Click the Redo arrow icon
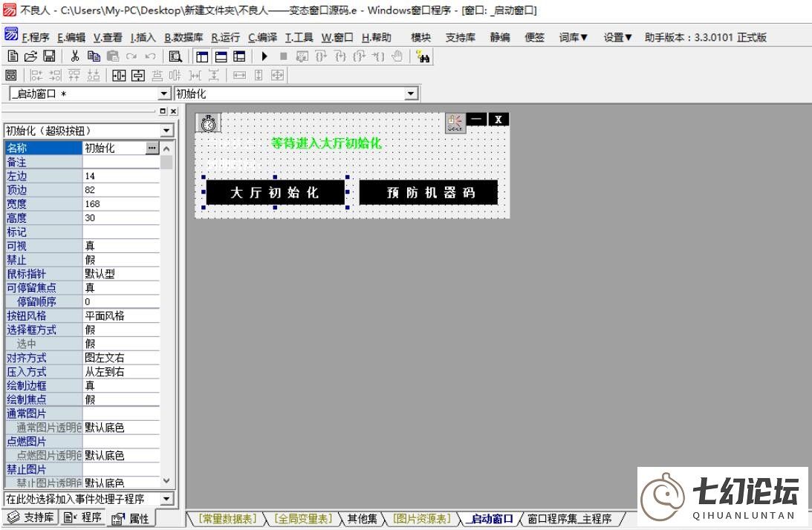812x530 pixels. click(x=131, y=56)
